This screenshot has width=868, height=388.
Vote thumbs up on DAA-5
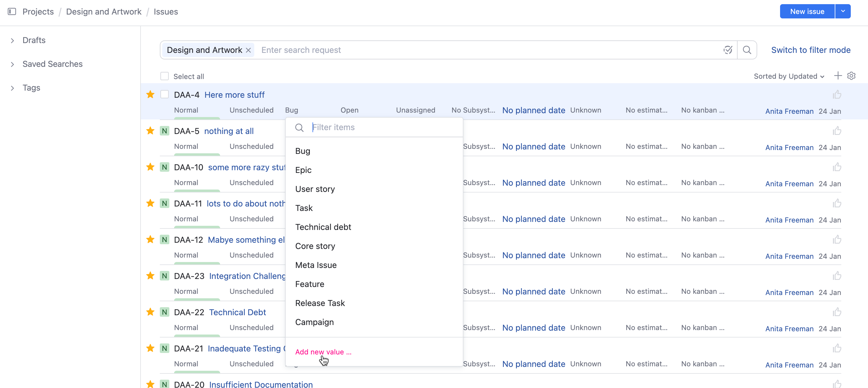tap(837, 131)
